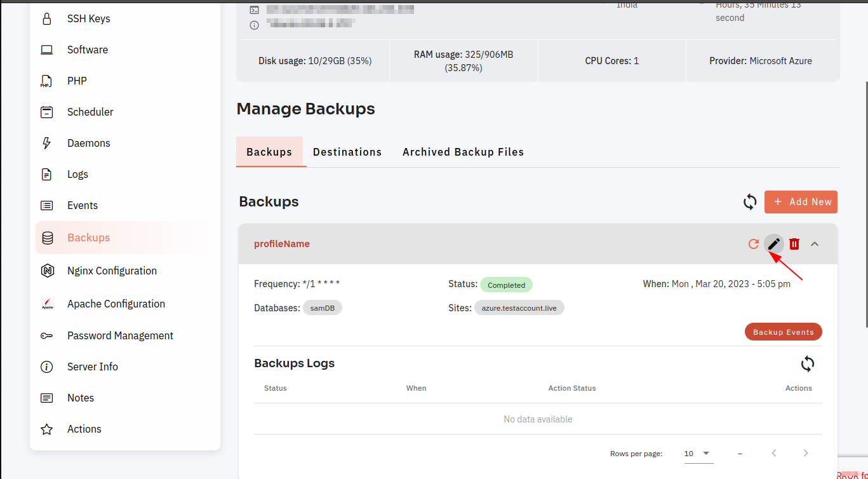The width and height of the screenshot is (868, 479).
Task: Click the When column header in logs
Action: (417, 388)
